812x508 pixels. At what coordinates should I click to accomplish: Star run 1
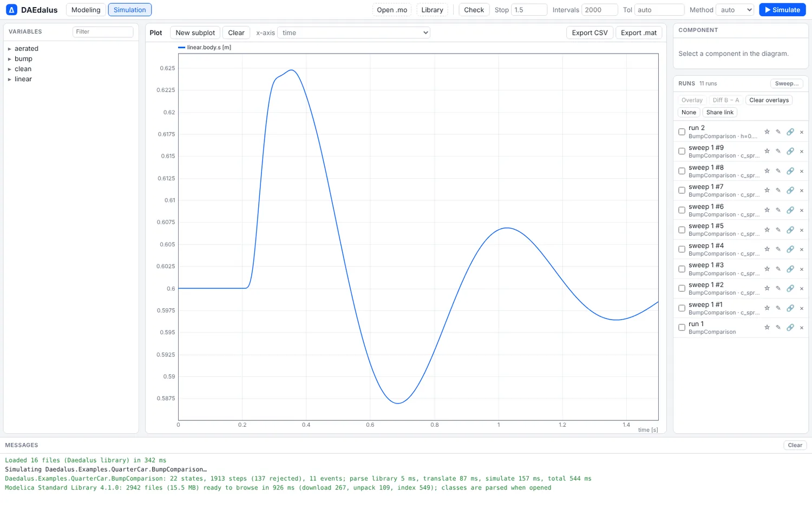point(767,327)
